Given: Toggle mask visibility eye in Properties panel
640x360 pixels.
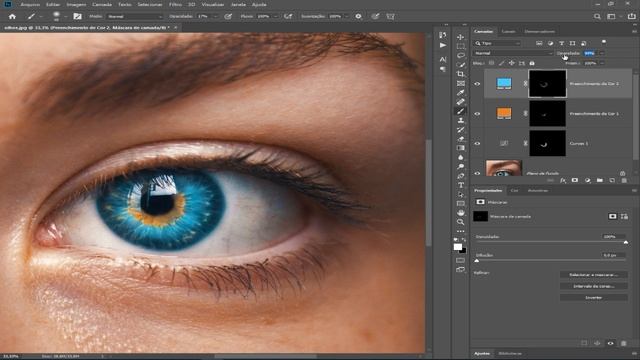Looking at the screenshot, I should click(611, 343).
